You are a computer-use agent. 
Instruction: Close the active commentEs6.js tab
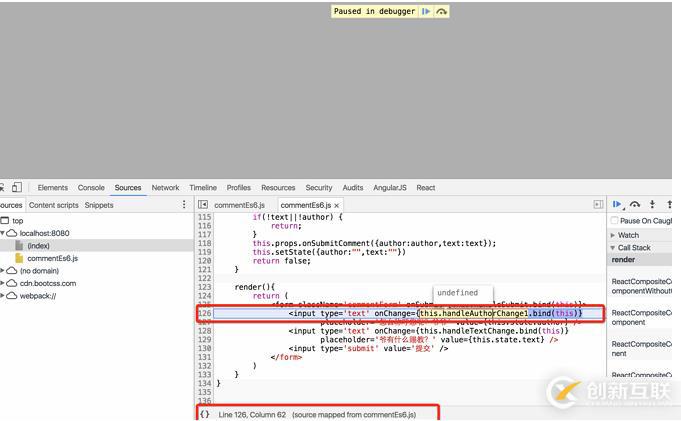tap(337, 206)
